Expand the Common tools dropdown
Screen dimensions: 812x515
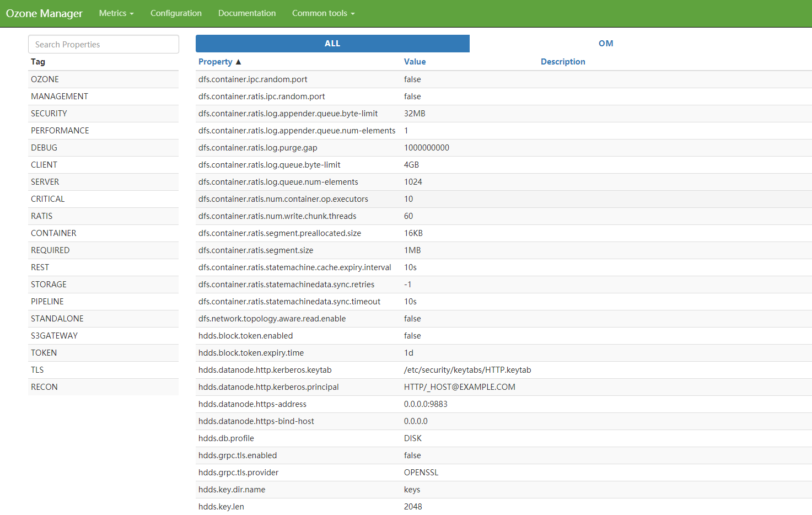coord(323,13)
